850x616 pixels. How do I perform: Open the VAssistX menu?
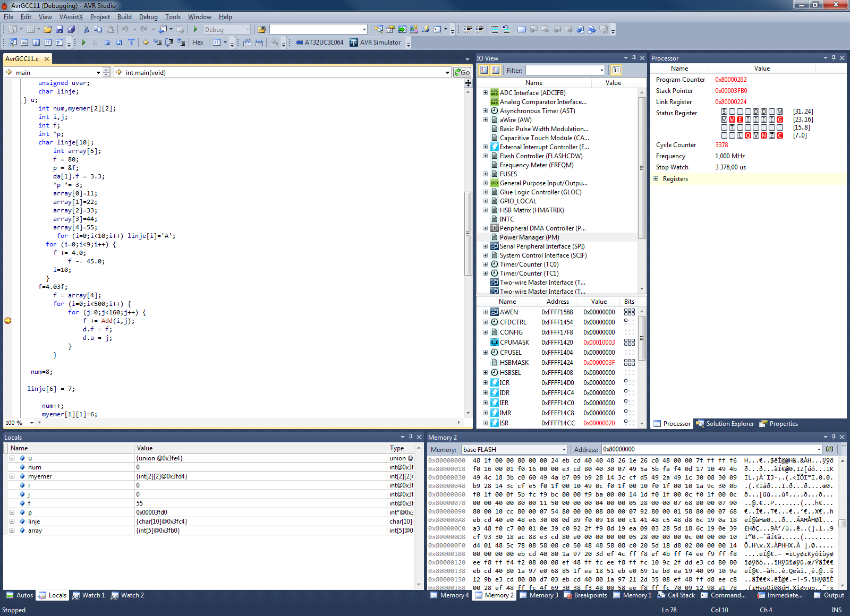pyautogui.click(x=71, y=17)
